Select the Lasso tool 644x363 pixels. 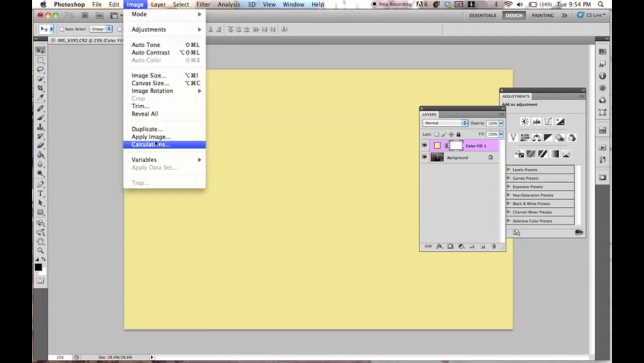point(40,70)
